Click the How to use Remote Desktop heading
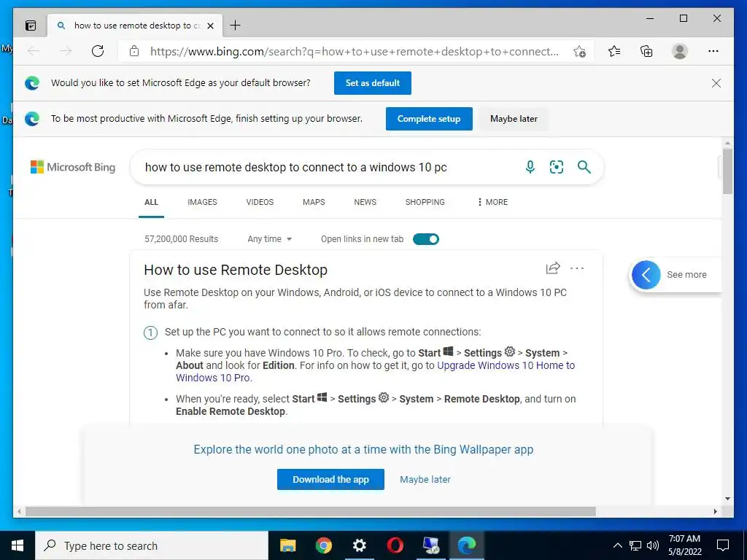 236,270
